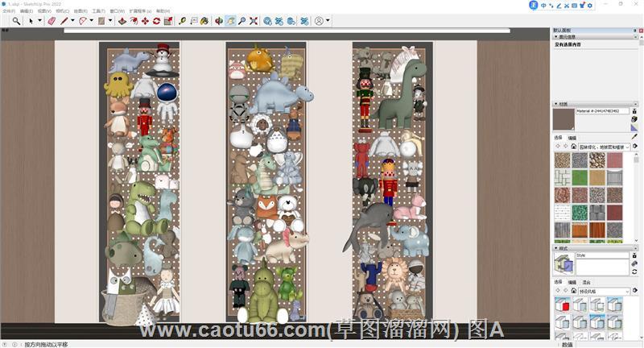
Task: Open the Help menu
Action: tap(163, 11)
